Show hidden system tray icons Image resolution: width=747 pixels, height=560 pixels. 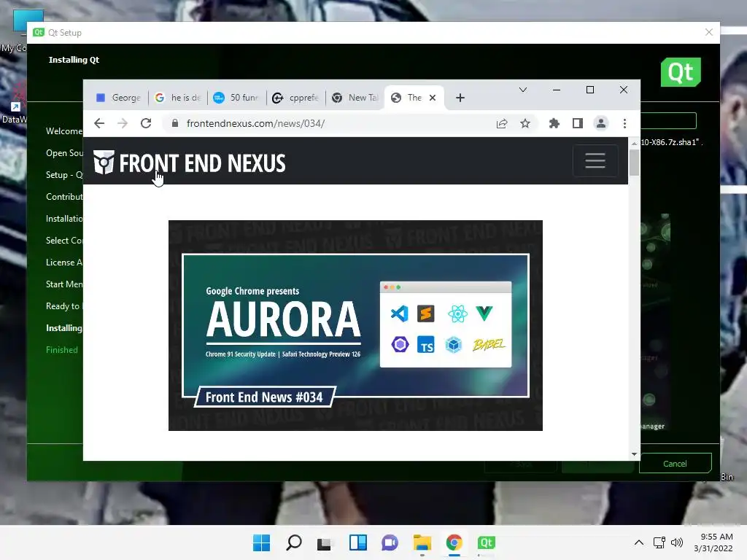click(639, 542)
